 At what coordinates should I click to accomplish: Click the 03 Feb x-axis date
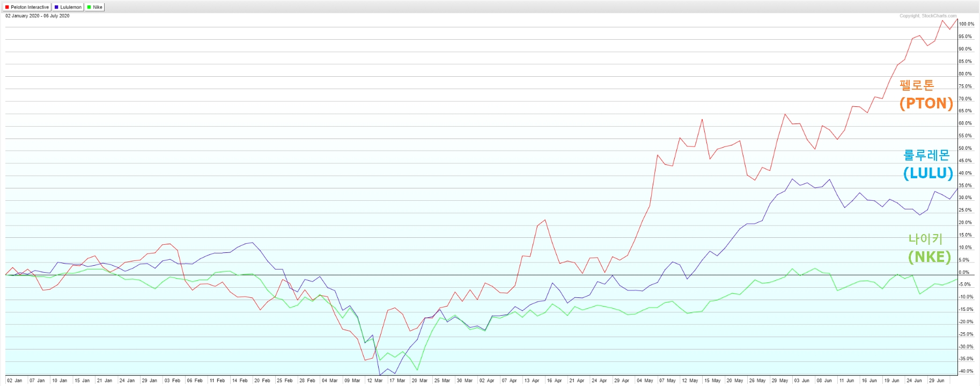pyautogui.click(x=172, y=381)
